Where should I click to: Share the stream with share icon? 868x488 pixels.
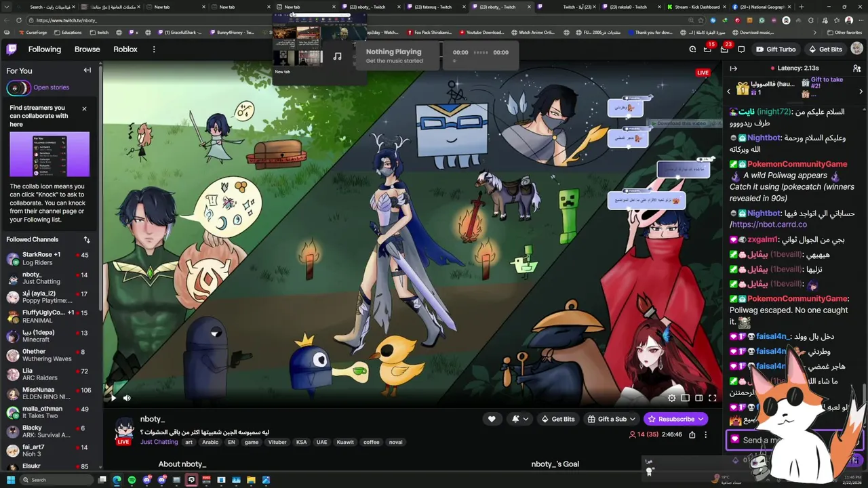692,434
